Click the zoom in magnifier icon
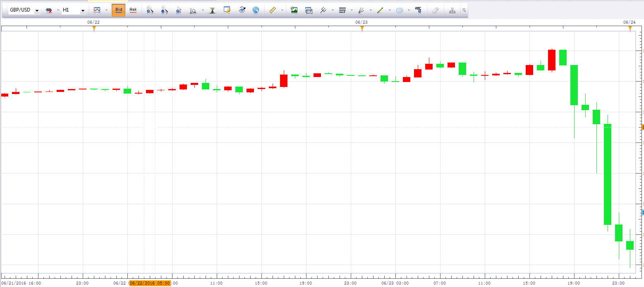The image size is (644, 287). pyautogui.click(x=150, y=10)
